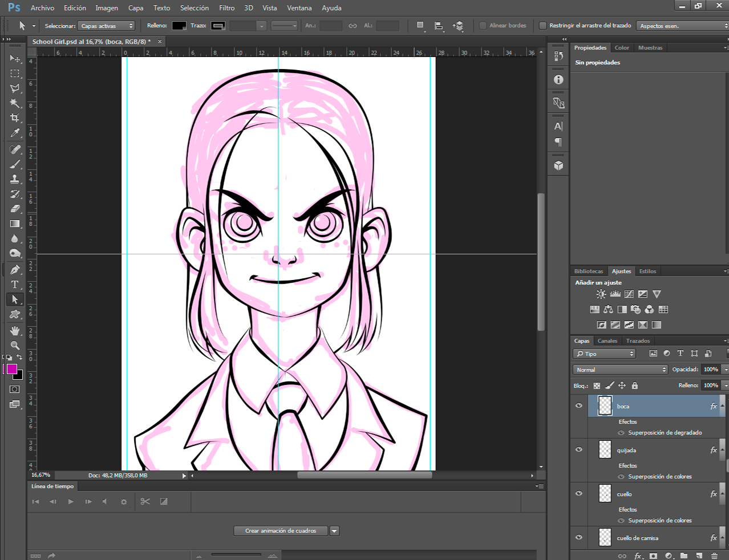Click split at playhead scissors icon
Viewport: 729px width, 560px height.
[x=145, y=501]
